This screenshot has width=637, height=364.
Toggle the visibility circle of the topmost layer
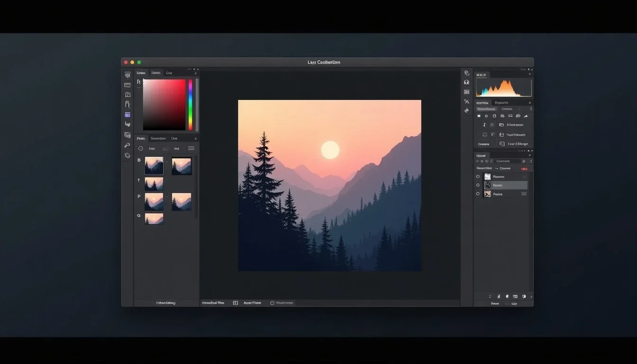pyautogui.click(x=478, y=176)
